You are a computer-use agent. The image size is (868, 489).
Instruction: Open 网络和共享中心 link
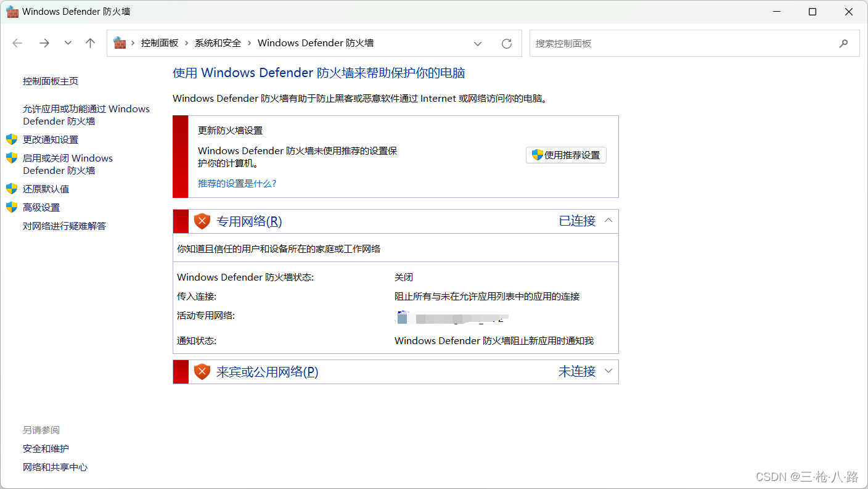(55, 467)
